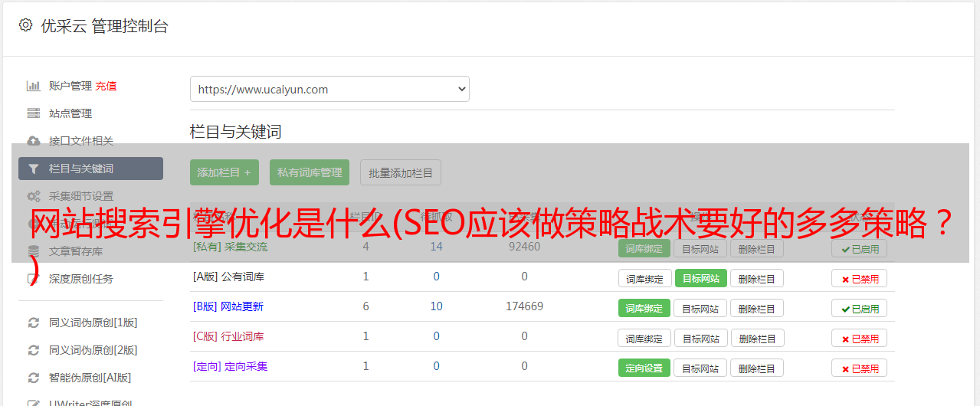This screenshot has height=406, width=980.
Task: Click 删除栏目 in the 行业词库 row
Action: tap(757, 338)
